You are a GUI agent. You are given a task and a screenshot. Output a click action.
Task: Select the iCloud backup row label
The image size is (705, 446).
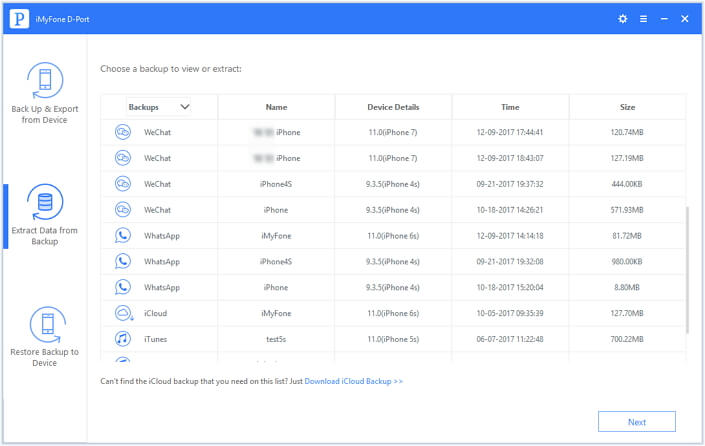[156, 313]
